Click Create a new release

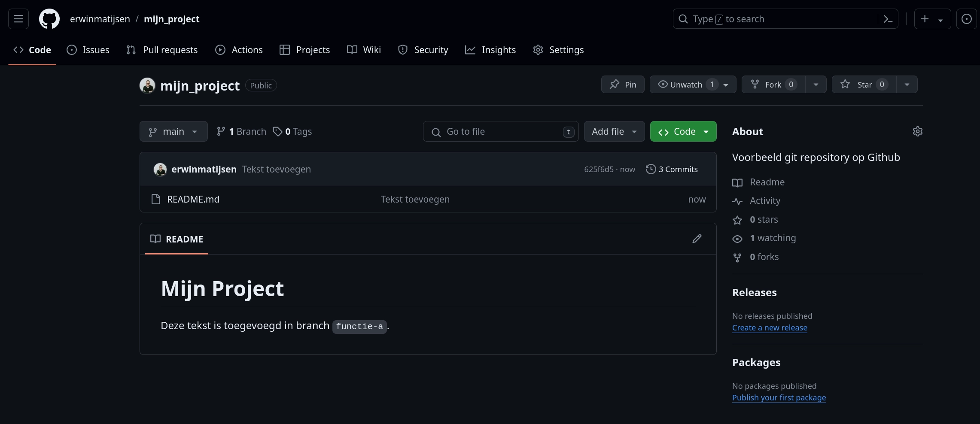(770, 328)
